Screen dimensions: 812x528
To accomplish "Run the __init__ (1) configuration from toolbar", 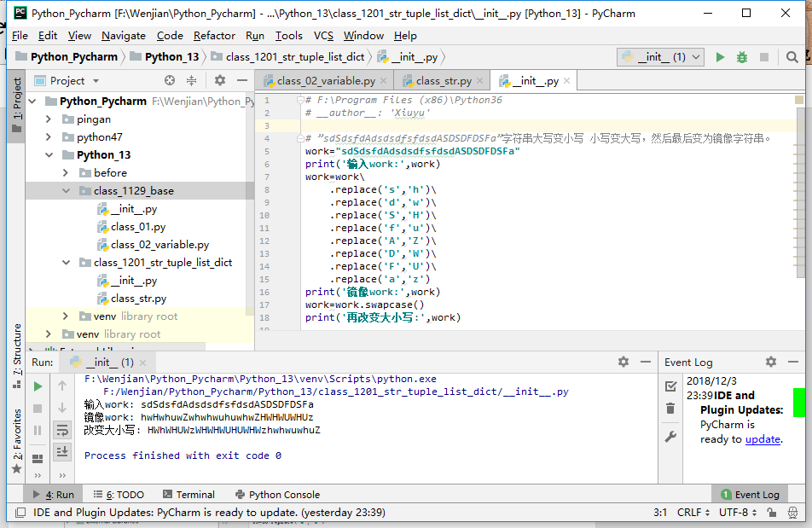I will 721,57.
